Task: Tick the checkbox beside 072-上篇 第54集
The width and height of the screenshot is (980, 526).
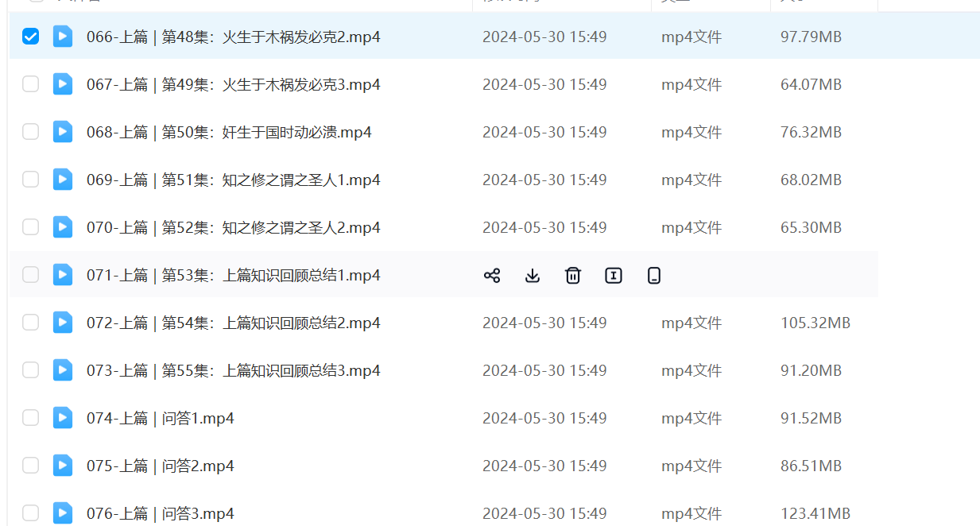Action: point(30,323)
